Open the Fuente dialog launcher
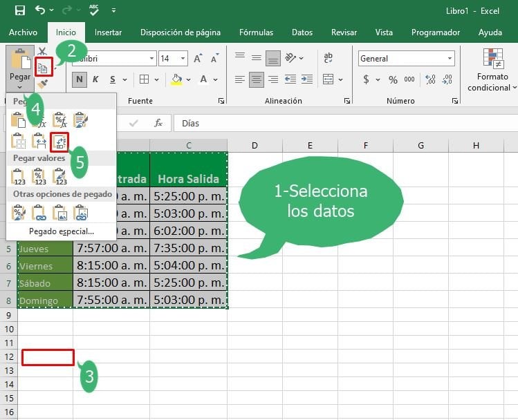Image resolution: width=518 pixels, height=420 pixels. [221, 101]
